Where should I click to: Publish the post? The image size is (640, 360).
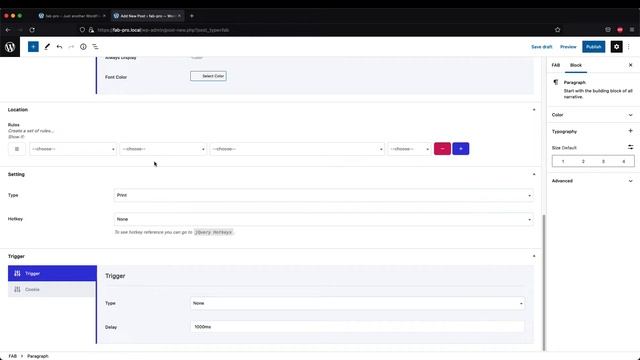click(593, 47)
